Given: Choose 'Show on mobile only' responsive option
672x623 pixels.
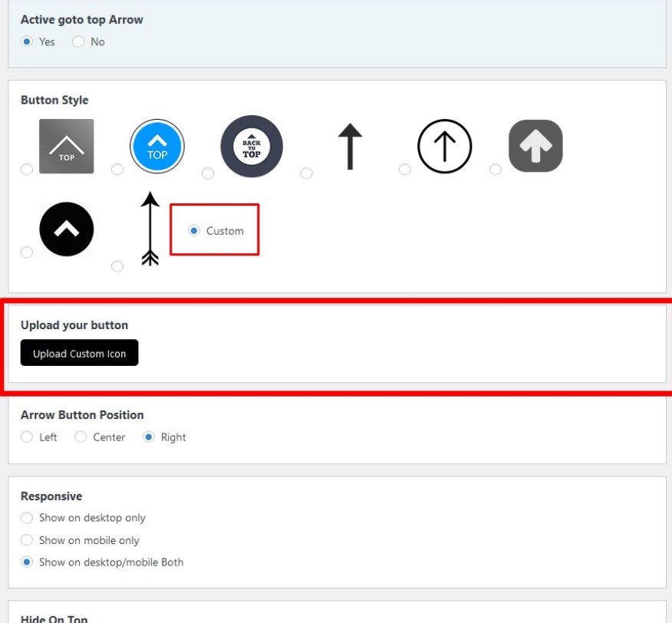Looking at the screenshot, I should point(27,540).
